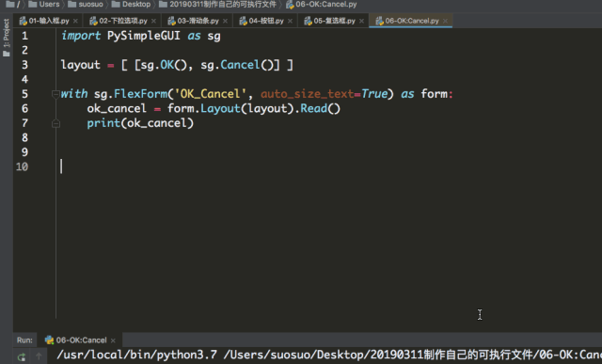Select the 06-OK:Cancel.py editor tab
Image resolution: width=602 pixels, height=364 pixels.
(411, 21)
